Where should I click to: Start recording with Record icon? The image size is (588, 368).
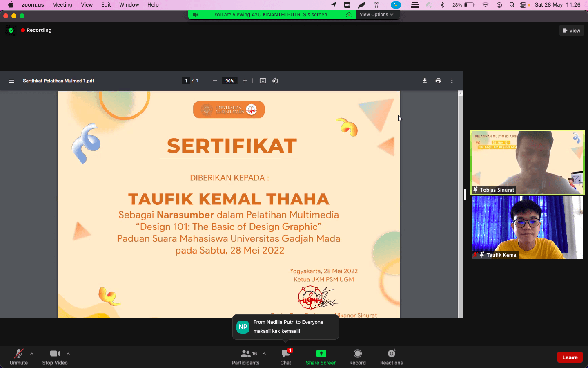click(358, 353)
